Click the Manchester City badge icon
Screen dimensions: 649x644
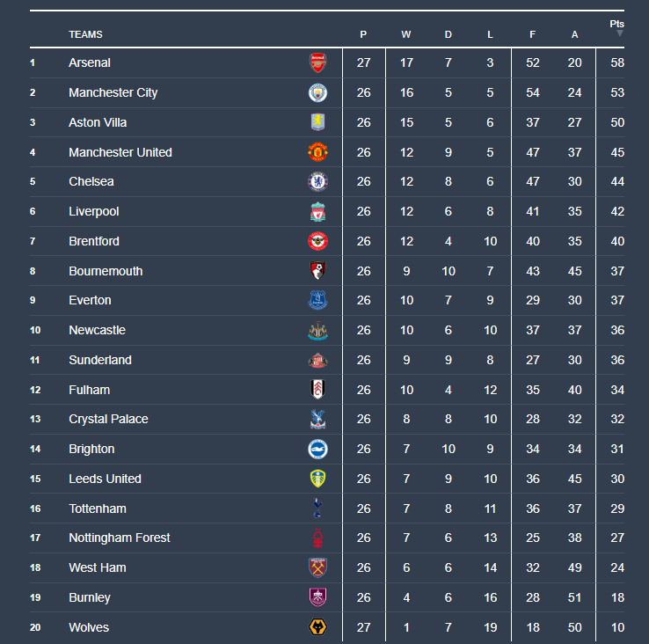[317, 92]
